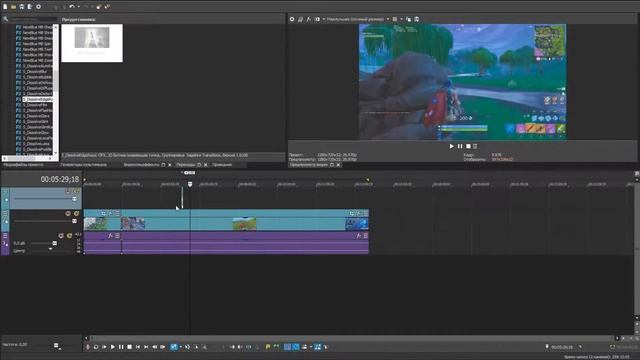Switch to the 'Медиафайлы проекта' tab
Image resolution: width=640 pixels, height=360 pixels.
[x=23, y=165]
